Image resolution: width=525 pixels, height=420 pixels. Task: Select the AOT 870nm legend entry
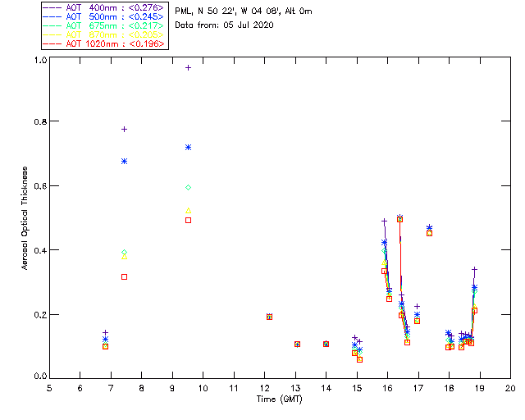pyautogui.click(x=104, y=34)
